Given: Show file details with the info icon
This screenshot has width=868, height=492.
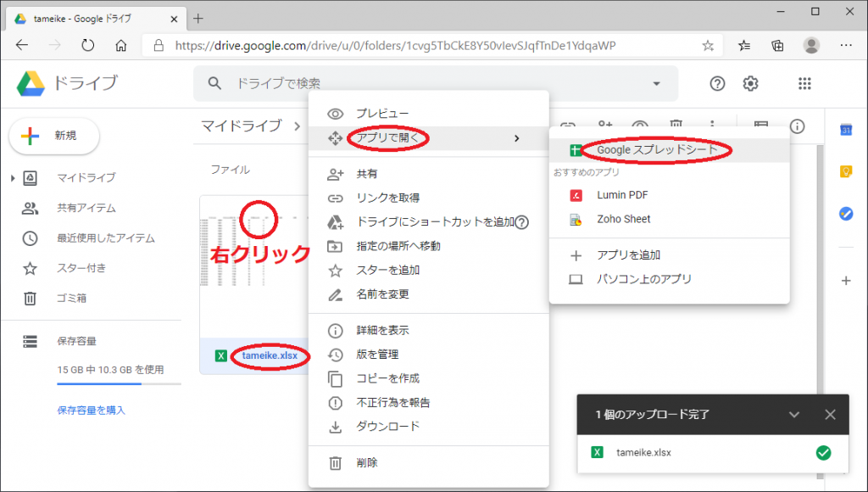Looking at the screenshot, I should pyautogui.click(x=798, y=126).
